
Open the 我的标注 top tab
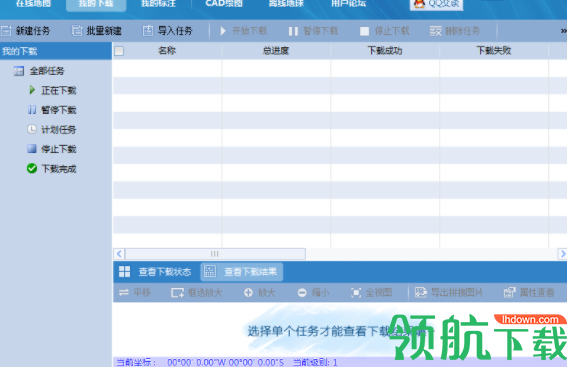tap(158, 4)
